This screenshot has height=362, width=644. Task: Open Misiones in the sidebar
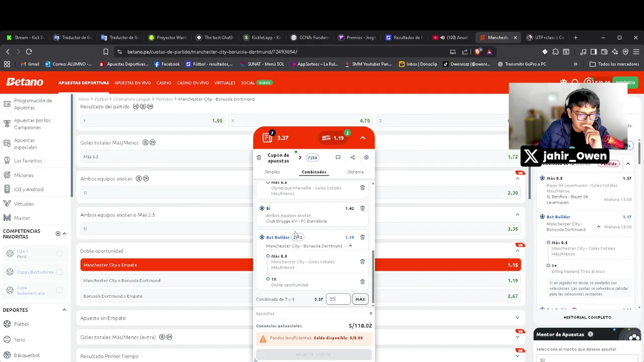click(24, 175)
